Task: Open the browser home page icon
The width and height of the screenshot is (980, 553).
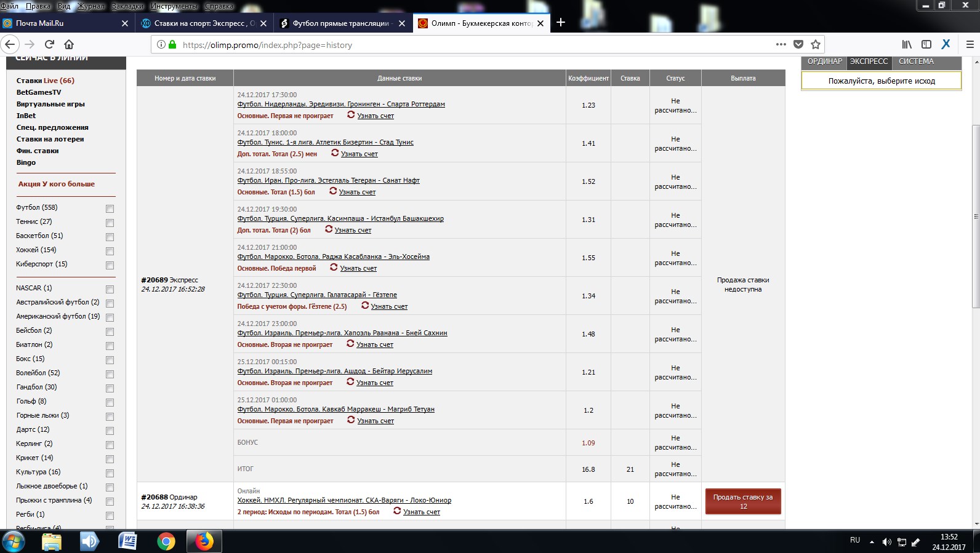Action: (x=69, y=44)
